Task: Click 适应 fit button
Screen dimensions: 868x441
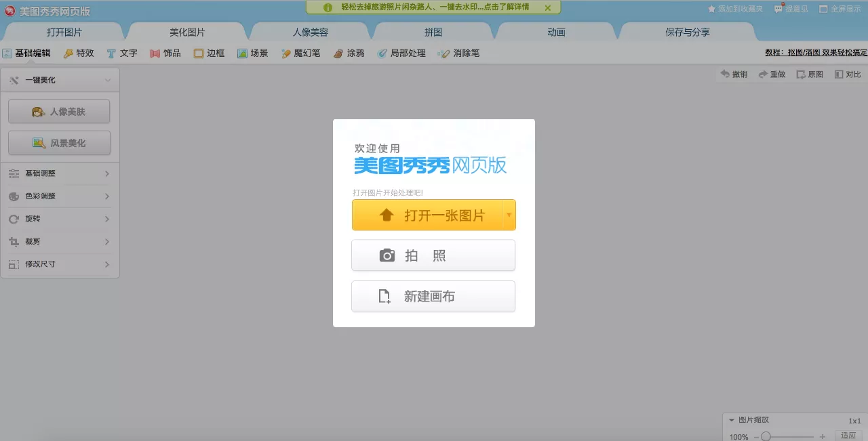Action: 848,436
